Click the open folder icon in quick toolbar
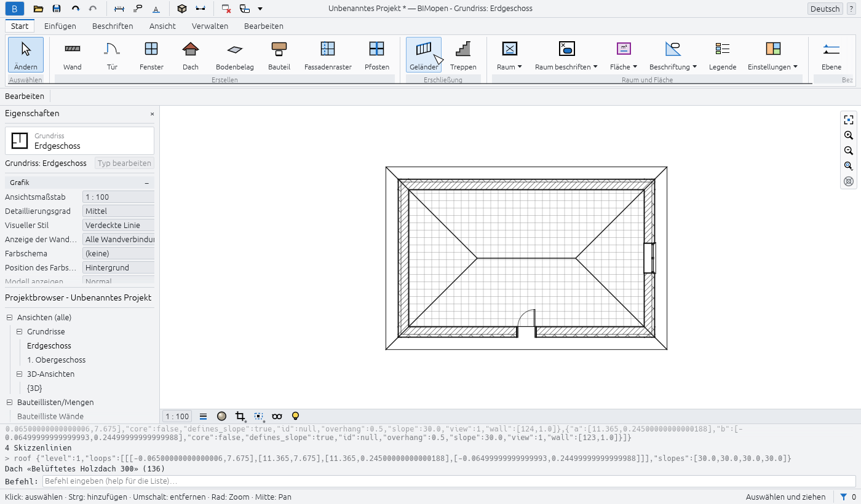The height and width of the screenshot is (504, 861). 38,9
